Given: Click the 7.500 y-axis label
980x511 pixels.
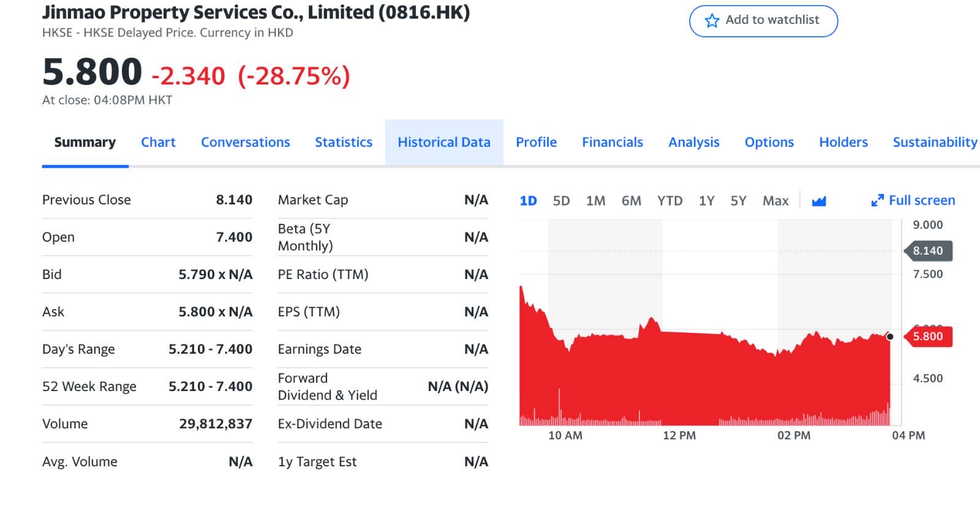Looking at the screenshot, I should point(928,274).
